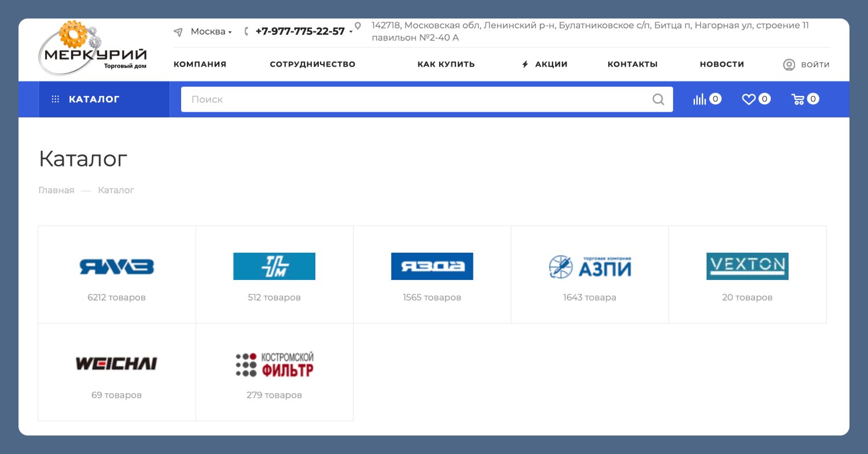
Task: Click the address text starting with 142718
Action: pos(590,31)
